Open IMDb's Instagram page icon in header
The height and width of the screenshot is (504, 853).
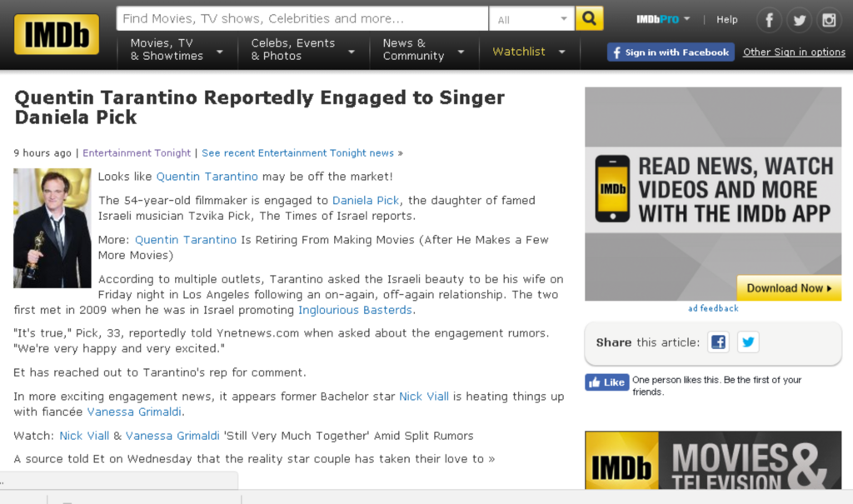pos(829,20)
